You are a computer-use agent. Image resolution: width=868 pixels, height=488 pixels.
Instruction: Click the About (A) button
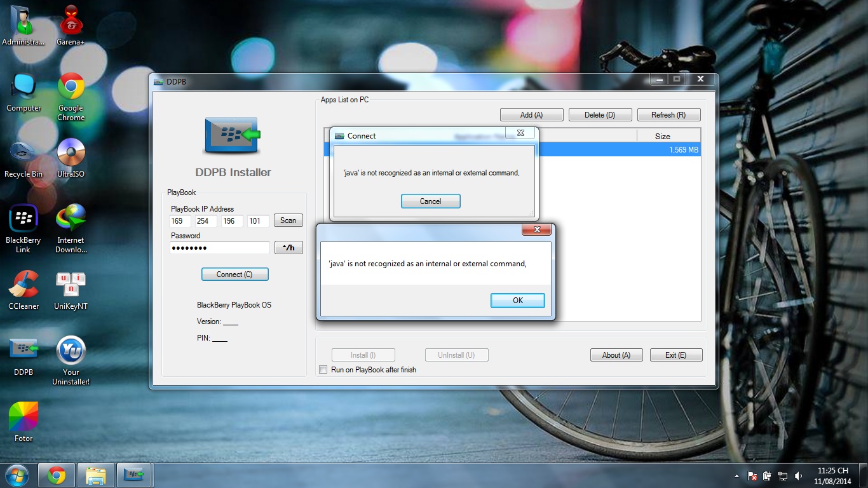point(616,355)
